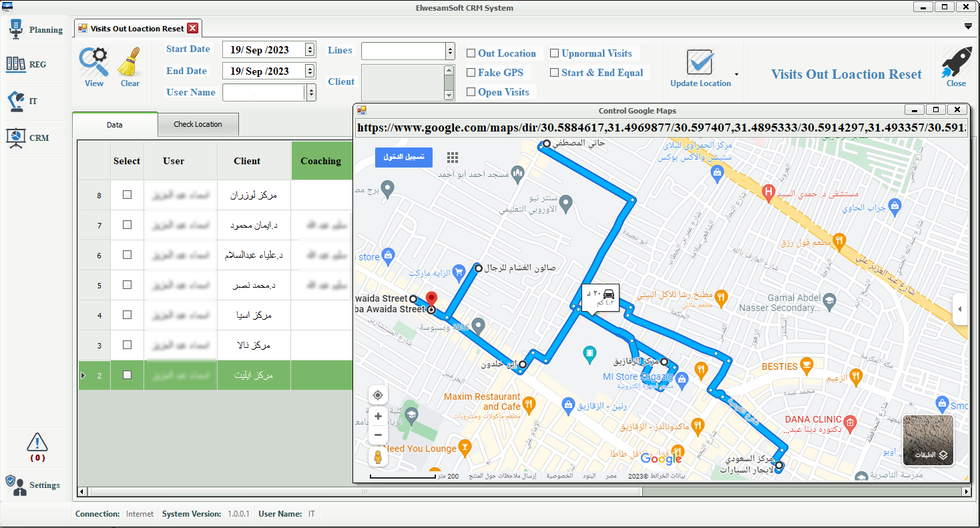Click the map privacy link in footer
This screenshot has width=980, height=528.
tap(560, 476)
